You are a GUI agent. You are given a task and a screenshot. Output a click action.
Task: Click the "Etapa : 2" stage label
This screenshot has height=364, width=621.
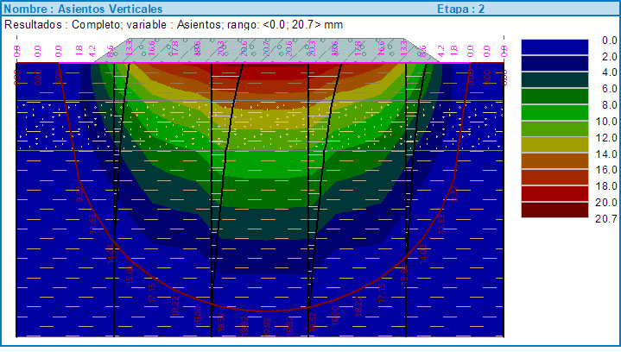click(461, 9)
